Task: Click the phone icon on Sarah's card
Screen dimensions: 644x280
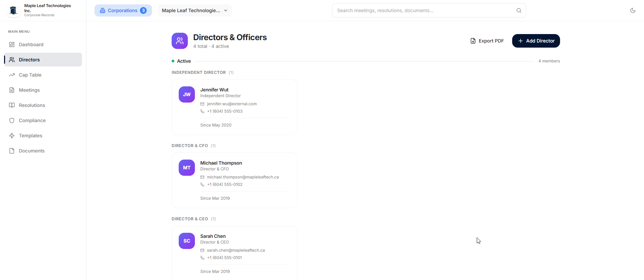Action: click(202, 258)
